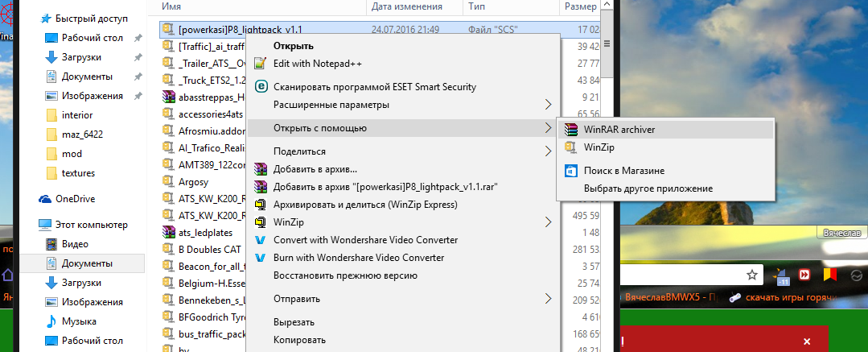The height and width of the screenshot is (352, 868).
Task: Click the ESET Smart Security scan icon
Action: pos(260,87)
